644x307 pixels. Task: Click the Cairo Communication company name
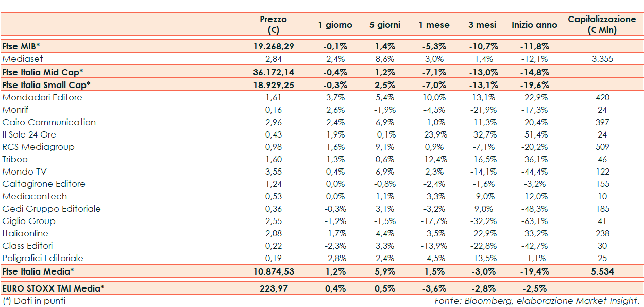click(49, 122)
